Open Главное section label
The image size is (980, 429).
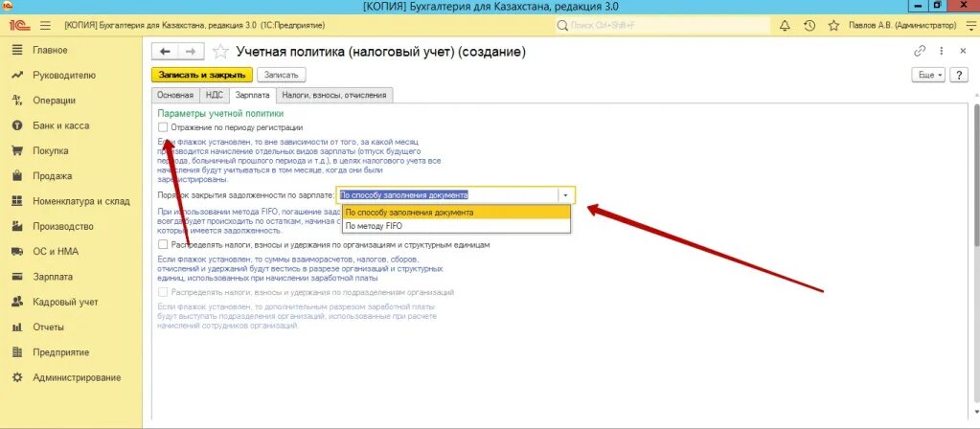[x=50, y=50]
